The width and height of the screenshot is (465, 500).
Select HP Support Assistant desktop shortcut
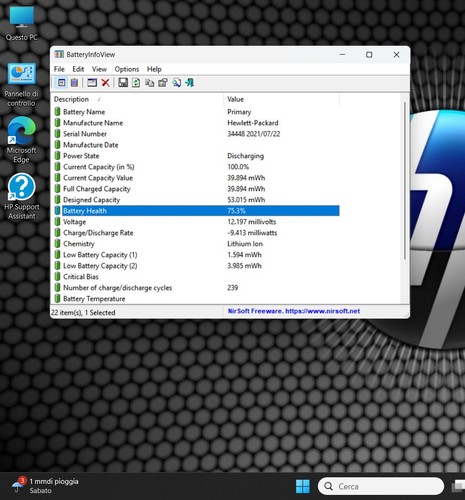(x=22, y=197)
